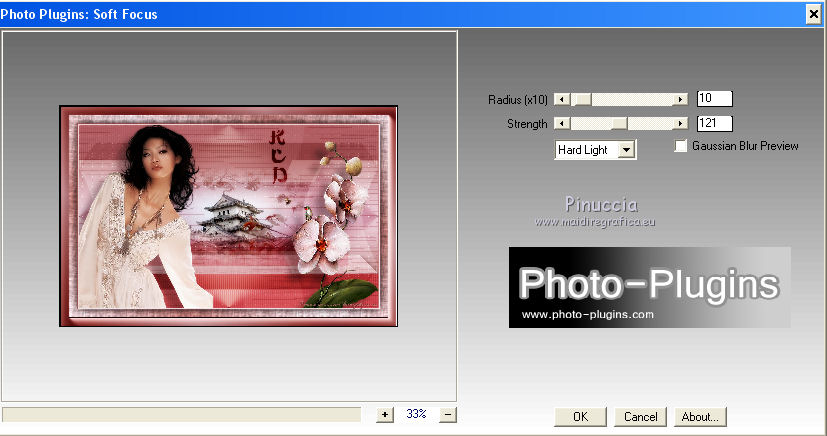This screenshot has width=827, height=436.
Task: Click the progress bar at bottom left
Action: 182,414
